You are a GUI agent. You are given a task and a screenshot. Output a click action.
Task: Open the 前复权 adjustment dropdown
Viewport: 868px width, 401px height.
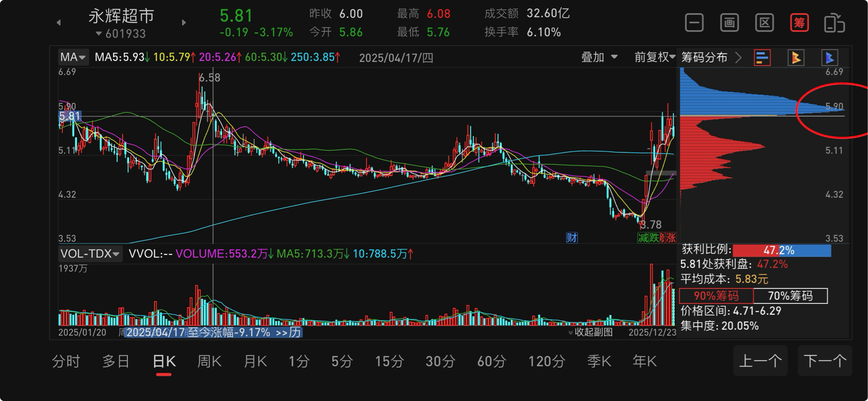(x=655, y=57)
